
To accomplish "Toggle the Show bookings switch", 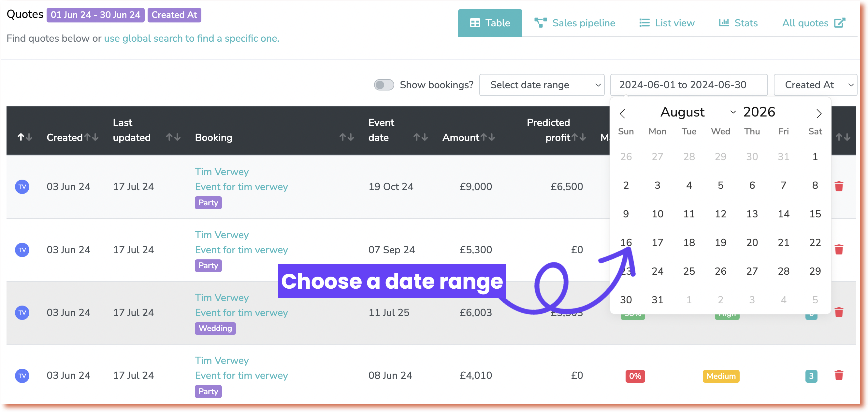I will tap(384, 85).
